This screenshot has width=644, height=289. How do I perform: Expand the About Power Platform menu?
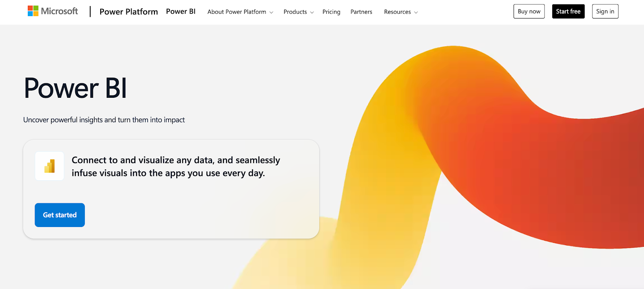240,12
